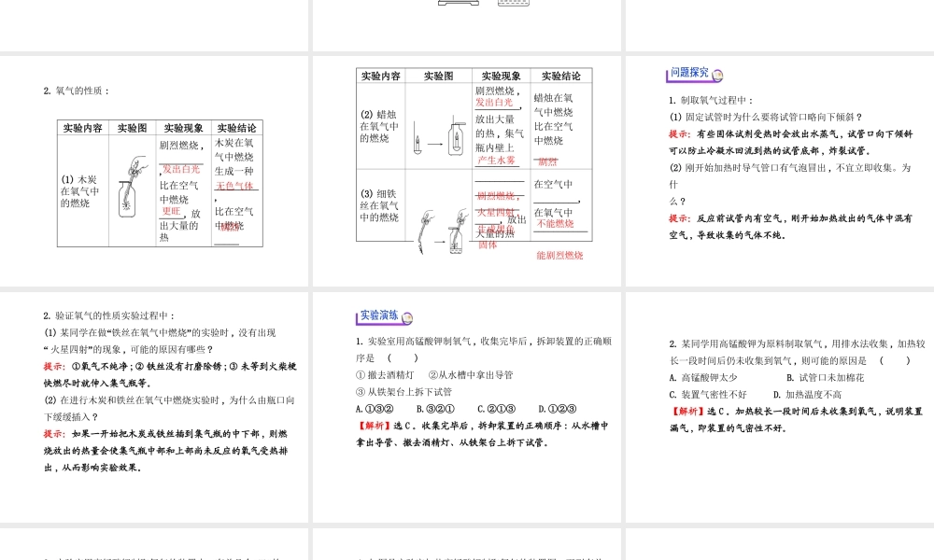Click the iron wire jar diagram for 细铁丝 experiment
934x560 pixels.
442,232
